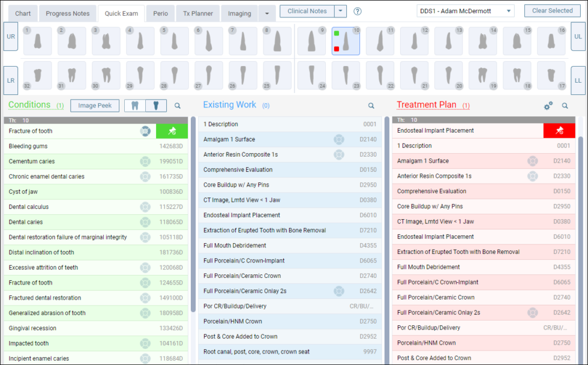Image resolution: width=588 pixels, height=365 pixels.
Task: Switch to the Perio tab
Action: [x=160, y=13]
